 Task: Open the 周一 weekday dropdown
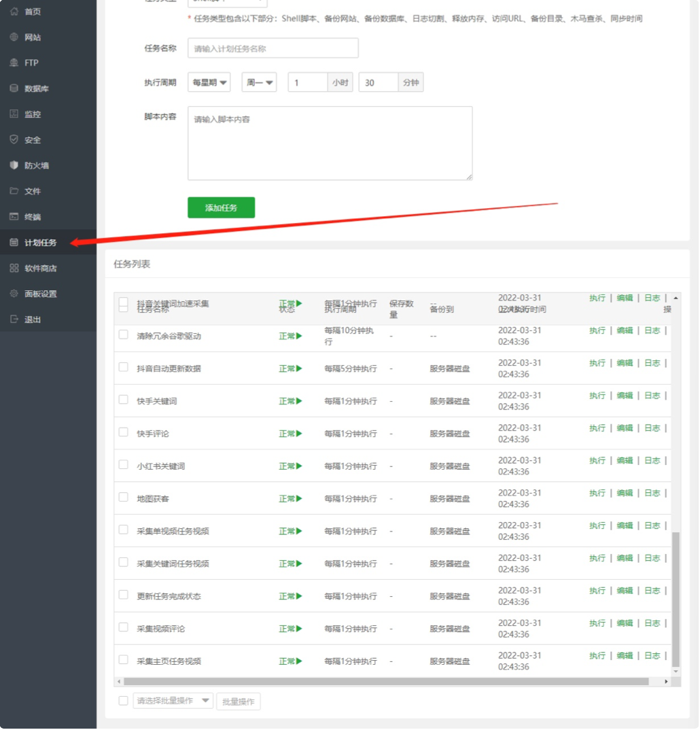(259, 82)
